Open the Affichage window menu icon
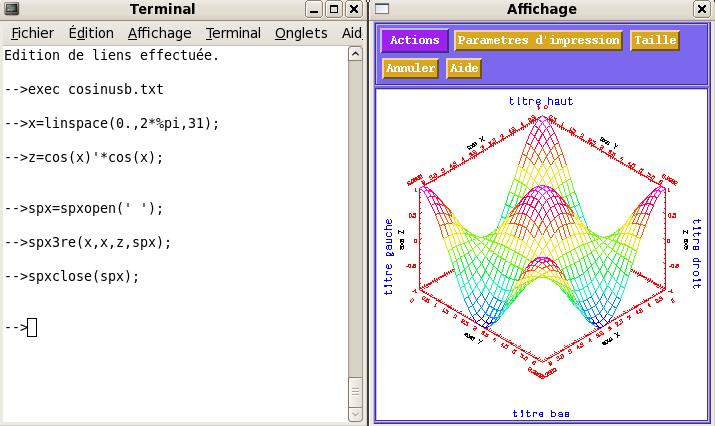Viewport: 715px width, 426px height. click(382, 10)
